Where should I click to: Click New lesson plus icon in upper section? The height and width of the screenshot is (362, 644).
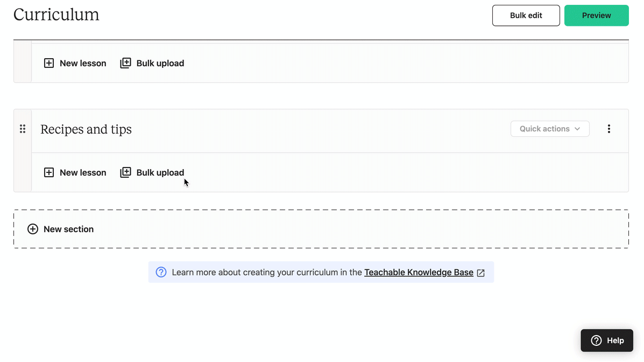[x=49, y=63]
